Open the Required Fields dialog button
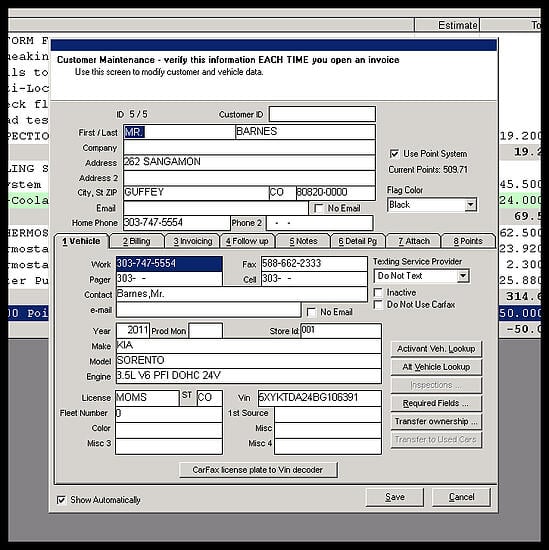Image resolution: width=549 pixels, height=550 pixels. pyautogui.click(x=436, y=403)
